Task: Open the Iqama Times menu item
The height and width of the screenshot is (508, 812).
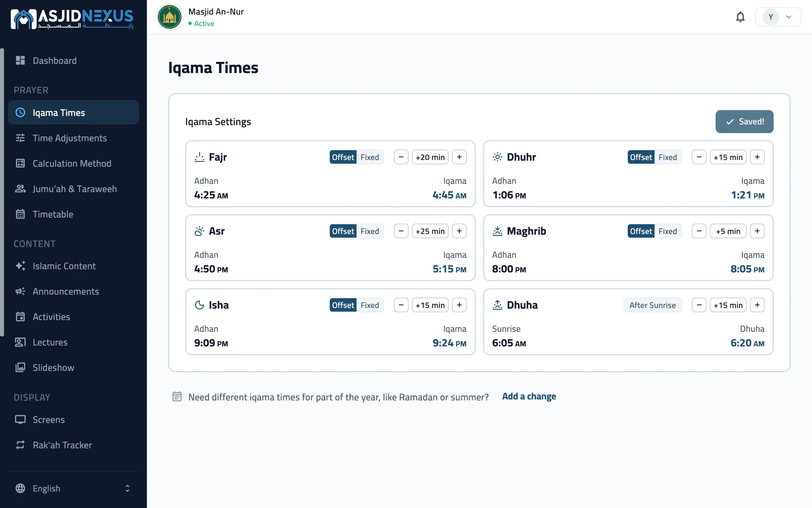Action: [74, 112]
